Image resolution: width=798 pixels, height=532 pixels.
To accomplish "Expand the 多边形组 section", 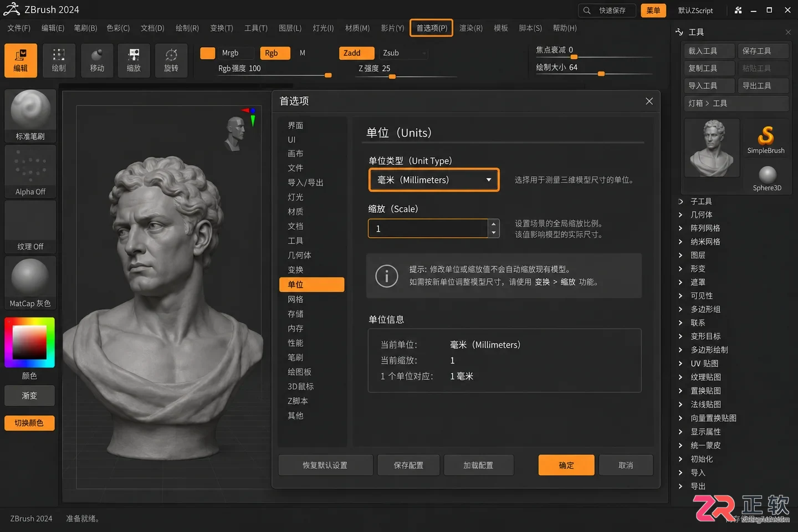I will [x=705, y=309].
